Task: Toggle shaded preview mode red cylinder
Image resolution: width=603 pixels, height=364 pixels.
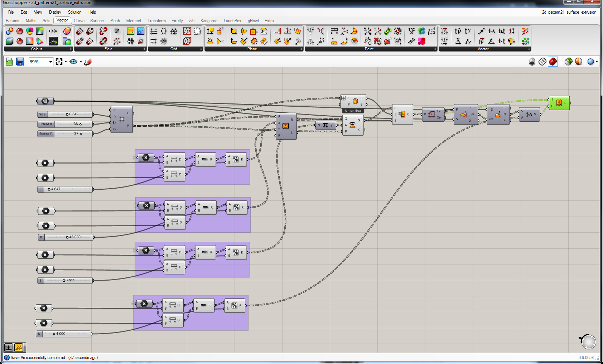Action: tap(553, 62)
